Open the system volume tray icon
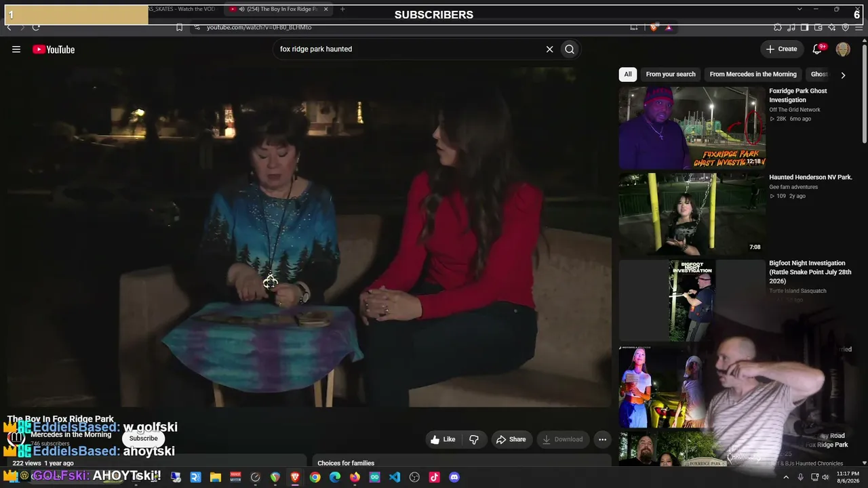868x488 pixels. (825, 477)
